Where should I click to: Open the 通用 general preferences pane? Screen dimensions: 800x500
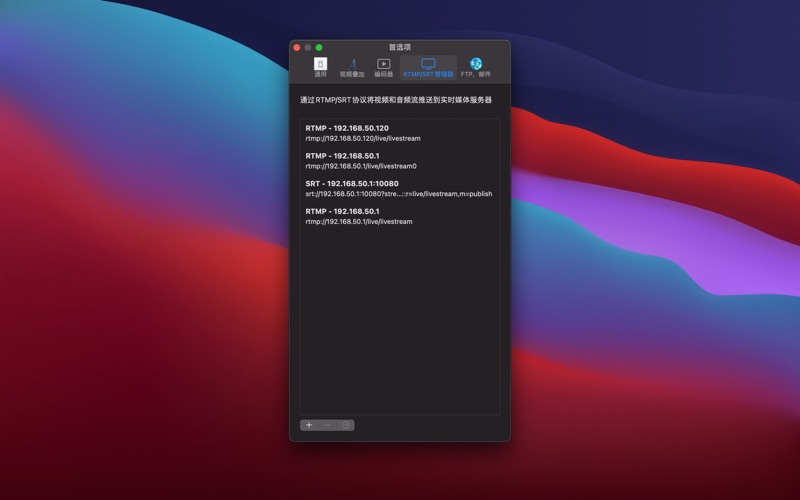click(320, 67)
